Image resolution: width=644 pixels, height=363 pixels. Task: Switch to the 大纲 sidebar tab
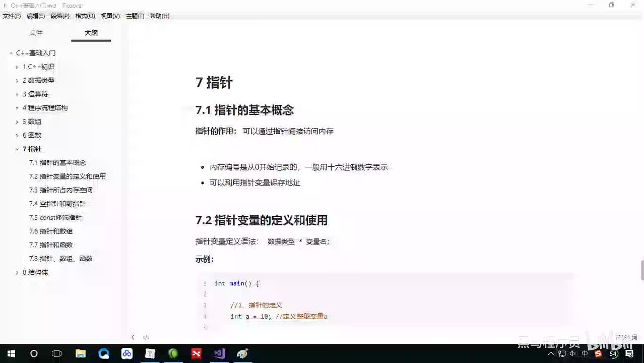coord(91,33)
